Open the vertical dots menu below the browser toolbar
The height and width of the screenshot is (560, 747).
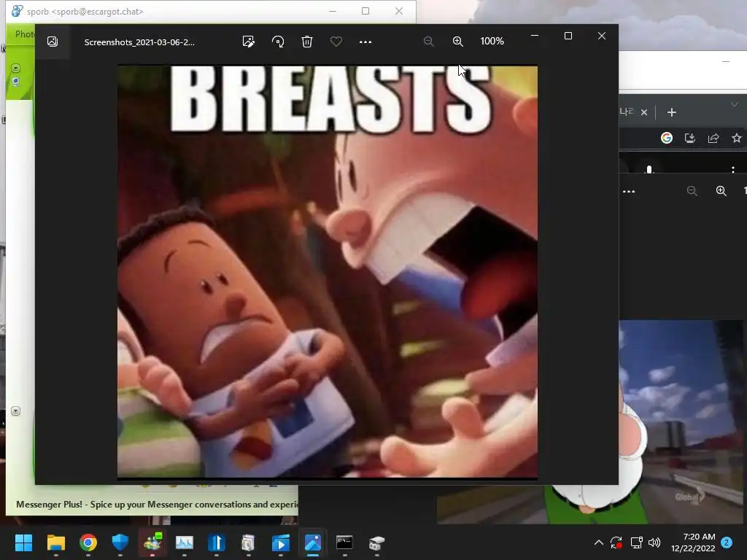732,169
